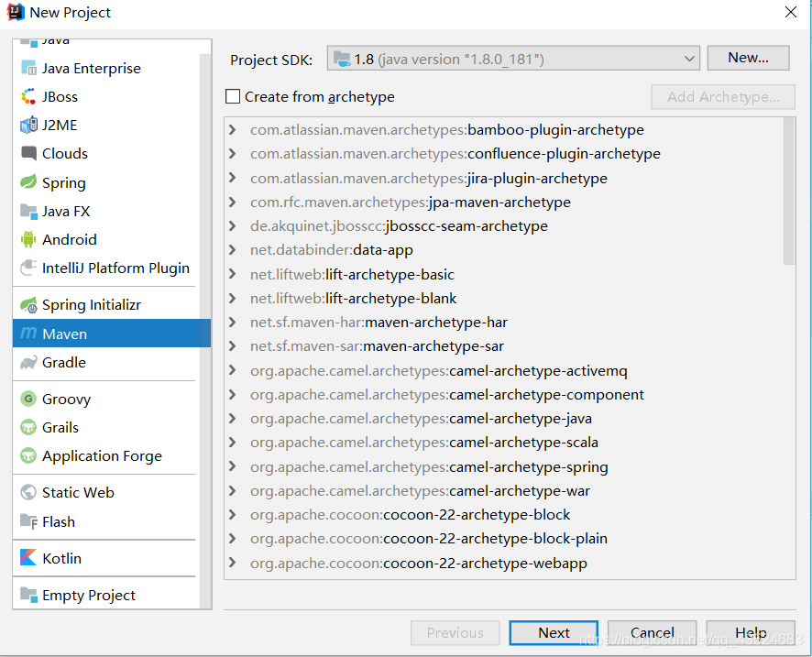Choose Empty Project option

pyautogui.click(x=106, y=595)
